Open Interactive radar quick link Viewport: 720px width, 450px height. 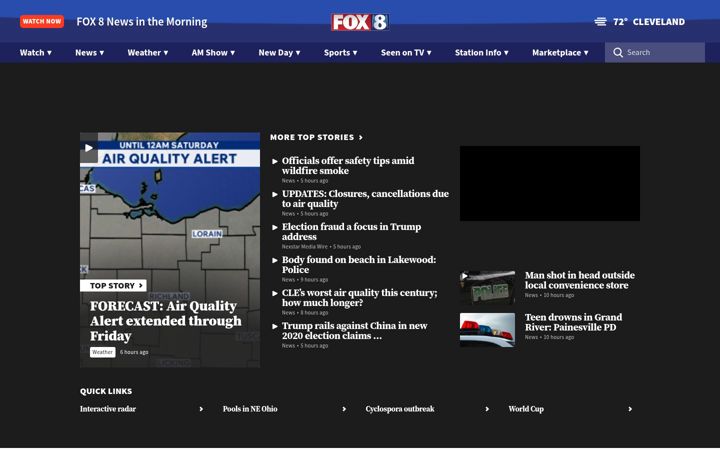click(108, 409)
